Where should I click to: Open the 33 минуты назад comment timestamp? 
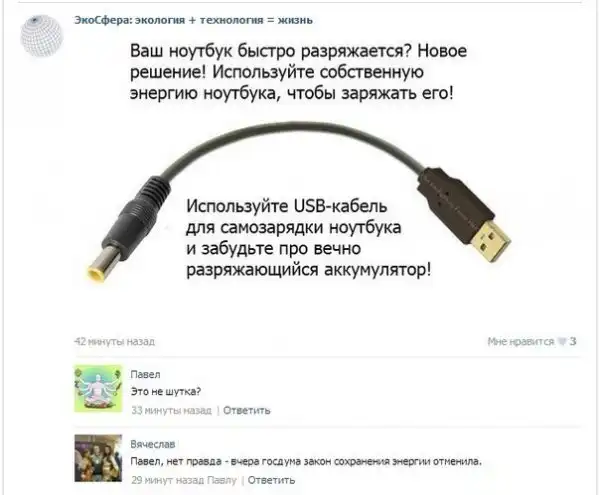(171, 410)
